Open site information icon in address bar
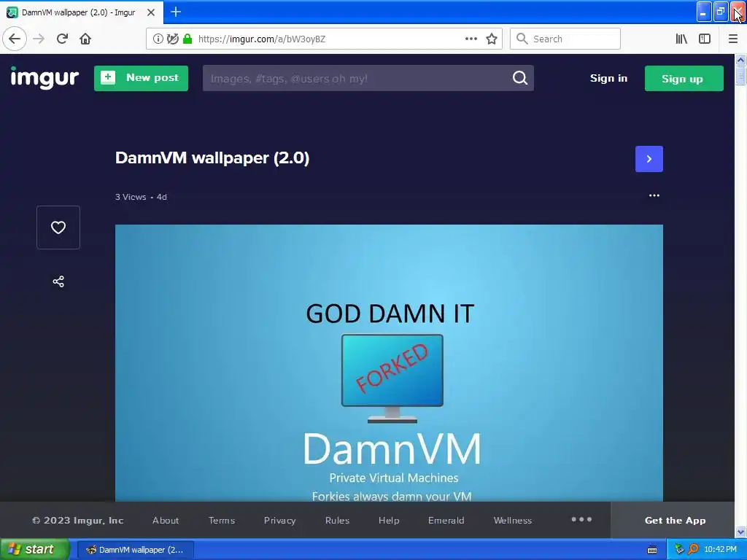 (158, 39)
